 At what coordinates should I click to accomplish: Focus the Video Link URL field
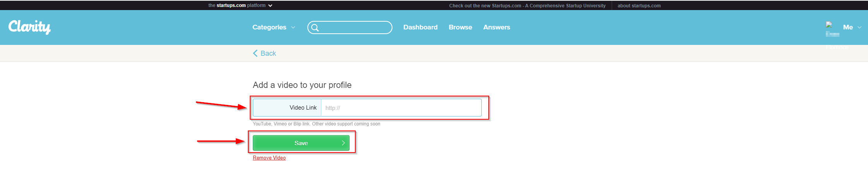tap(401, 108)
